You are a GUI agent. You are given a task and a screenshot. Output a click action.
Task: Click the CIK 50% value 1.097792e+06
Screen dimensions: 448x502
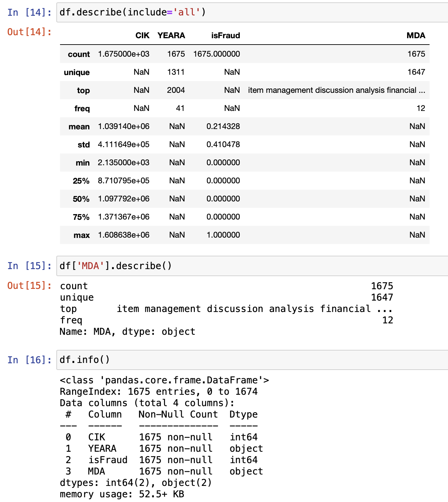point(124,199)
